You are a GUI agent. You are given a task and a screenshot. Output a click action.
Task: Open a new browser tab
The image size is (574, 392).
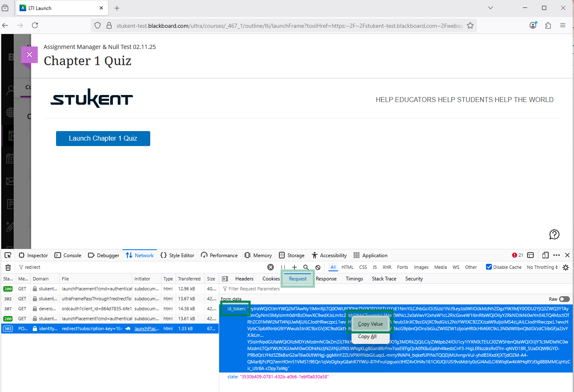tap(117, 8)
